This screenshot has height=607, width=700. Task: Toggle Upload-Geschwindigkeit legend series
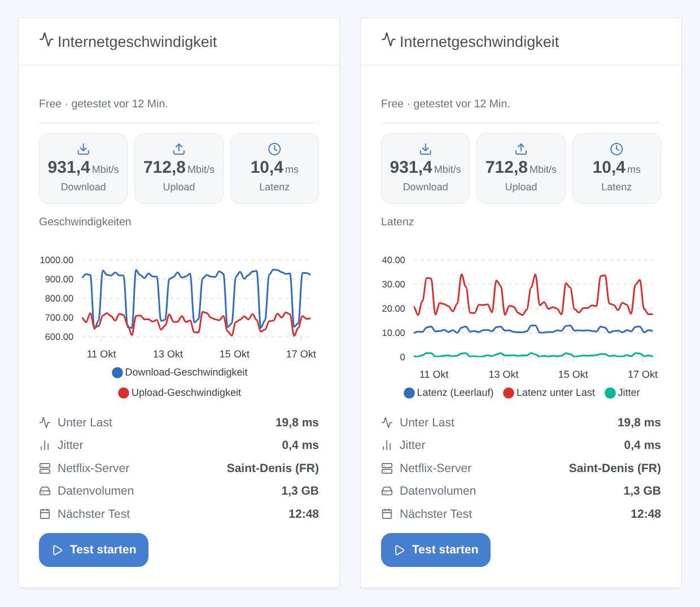coord(180,392)
